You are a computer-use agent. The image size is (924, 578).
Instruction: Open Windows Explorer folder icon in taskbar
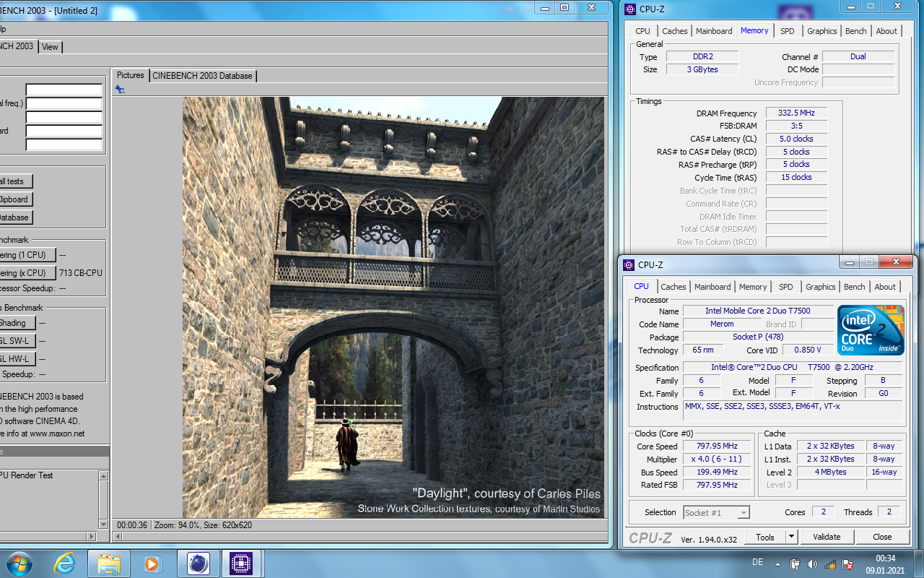point(108,563)
